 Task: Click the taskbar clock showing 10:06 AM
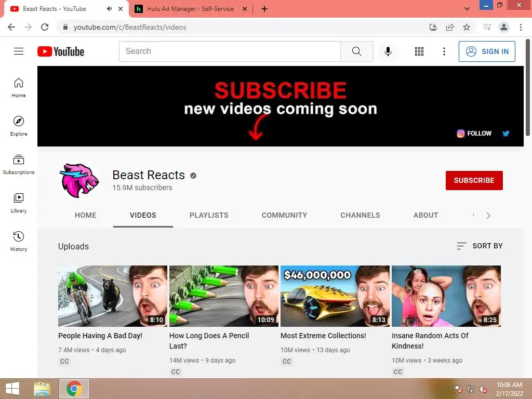pos(509,389)
